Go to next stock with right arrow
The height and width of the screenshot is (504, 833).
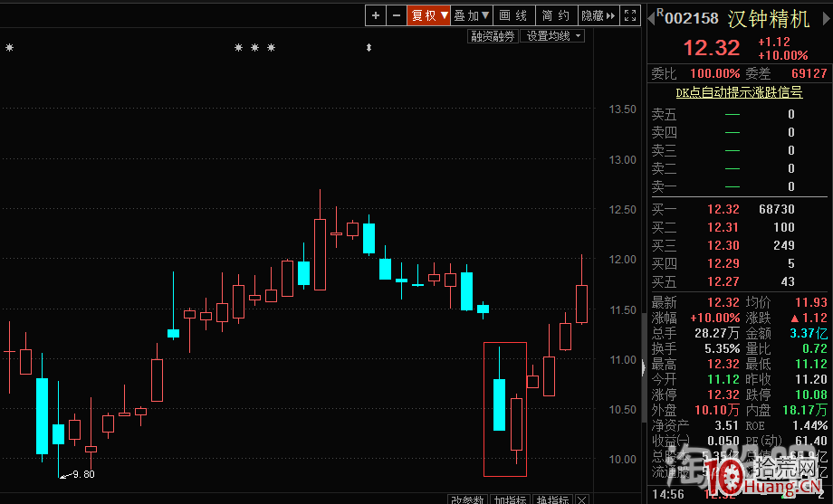[x=826, y=19]
